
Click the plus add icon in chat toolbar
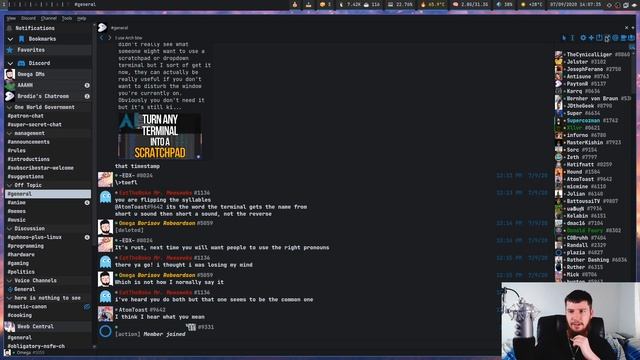[591, 38]
